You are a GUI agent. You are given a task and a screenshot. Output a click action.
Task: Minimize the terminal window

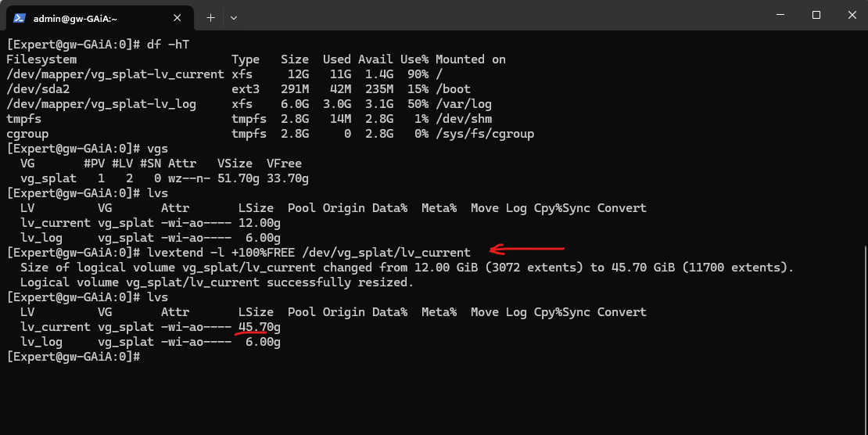(x=780, y=15)
